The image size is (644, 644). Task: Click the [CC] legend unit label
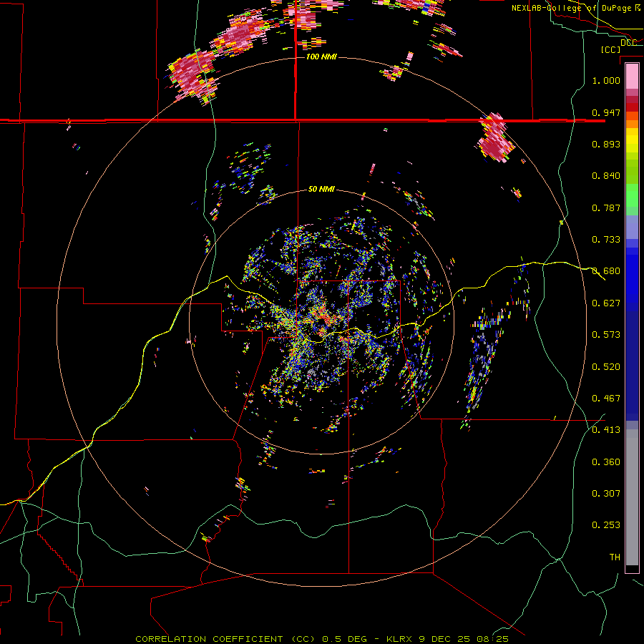click(610, 49)
